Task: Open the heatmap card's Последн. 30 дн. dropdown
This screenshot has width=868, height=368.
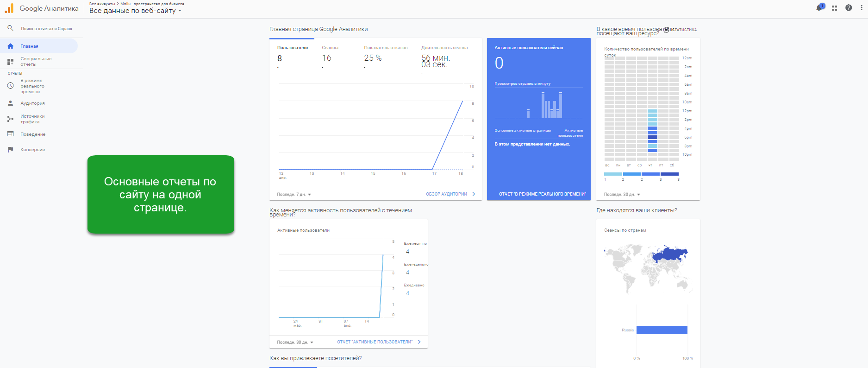Action: pyautogui.click(x=622, y=194)
